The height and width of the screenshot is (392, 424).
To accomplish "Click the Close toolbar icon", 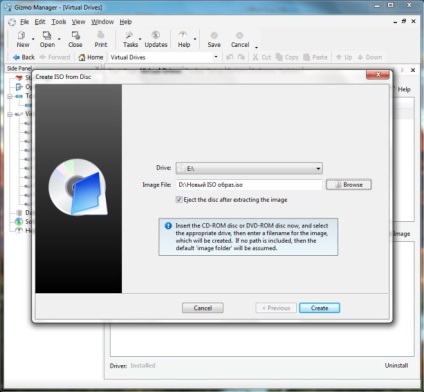I will [x=75, y=39].
